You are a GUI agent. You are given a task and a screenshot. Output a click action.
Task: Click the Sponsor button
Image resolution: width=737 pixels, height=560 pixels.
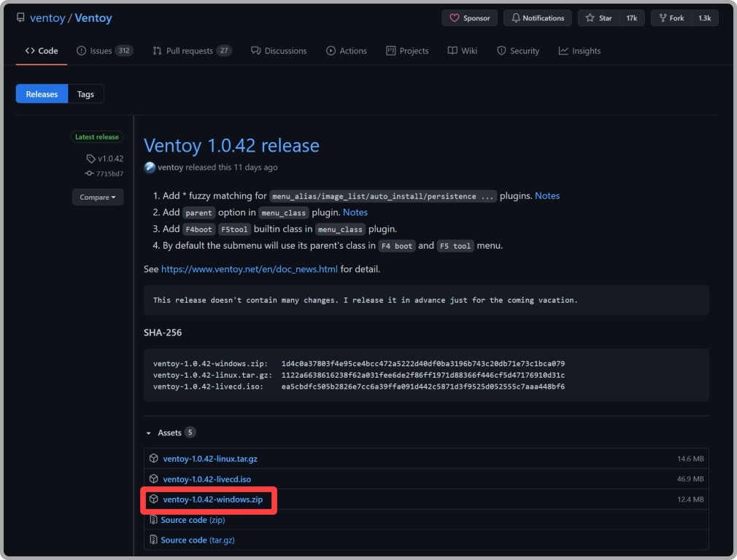point(469,17)
